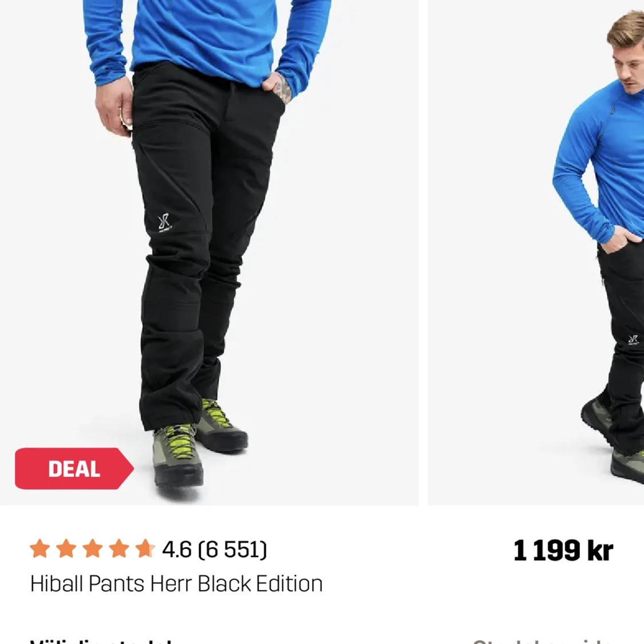This screenshot has width=644, height=644.
Task: Click the red DEAL badge
Action: click(74, 469)
